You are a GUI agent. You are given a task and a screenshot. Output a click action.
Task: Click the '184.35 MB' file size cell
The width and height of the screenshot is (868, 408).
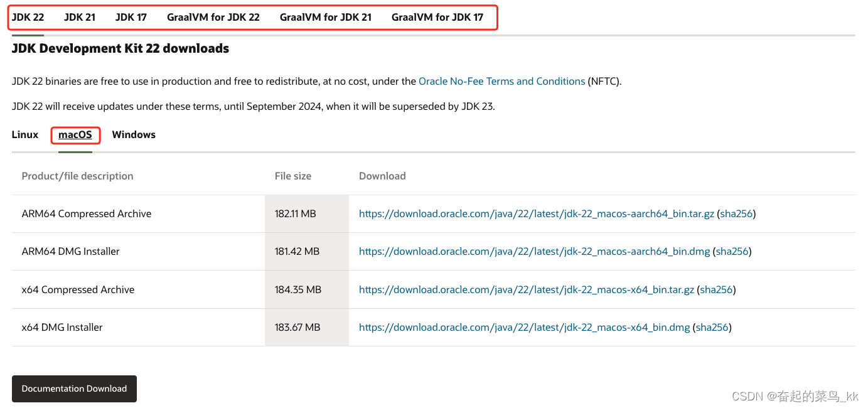pos(307,289)
